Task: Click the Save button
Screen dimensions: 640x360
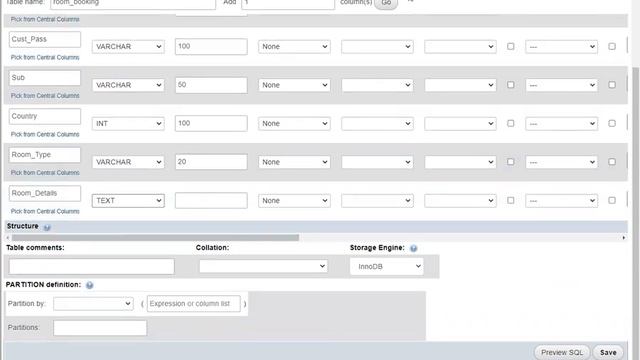Action: pos(608,352)
